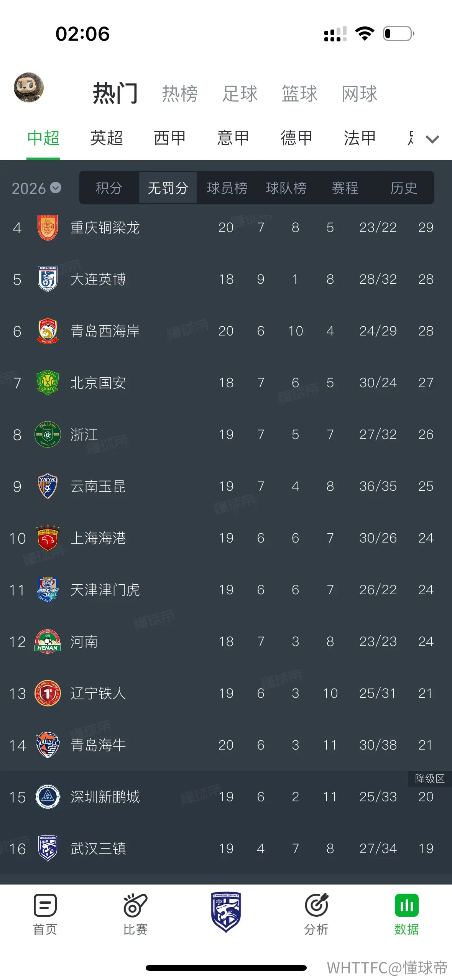Tap the 河南 Henan club crest
Image resolution: width=452 pixels, height=980 pixels.
(48, 641)
